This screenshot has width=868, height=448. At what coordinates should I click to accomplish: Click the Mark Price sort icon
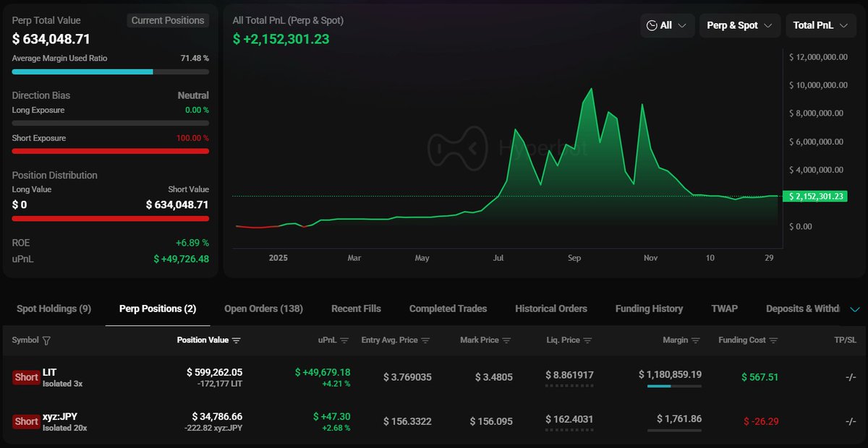(506, 340)
